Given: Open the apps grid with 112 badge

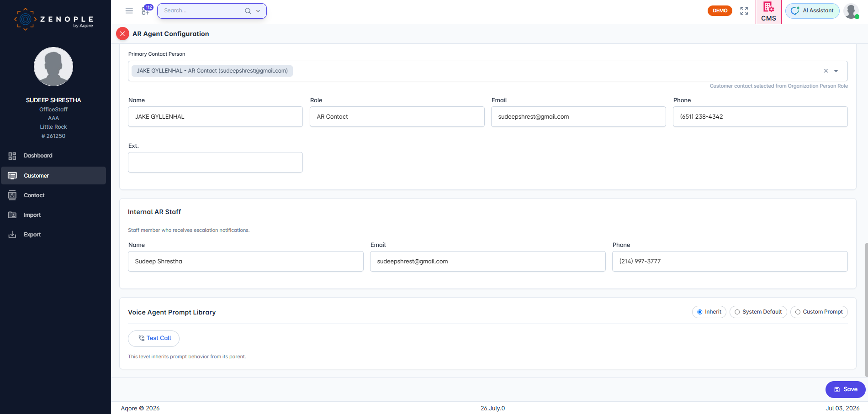Looking at the screenshot, I should (x=147, y=10).
